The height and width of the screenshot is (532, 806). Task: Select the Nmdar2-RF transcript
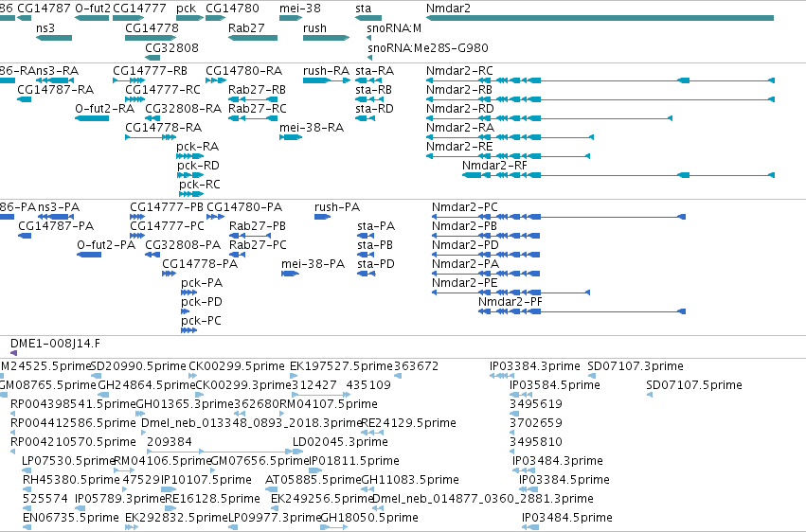(618, 175)
